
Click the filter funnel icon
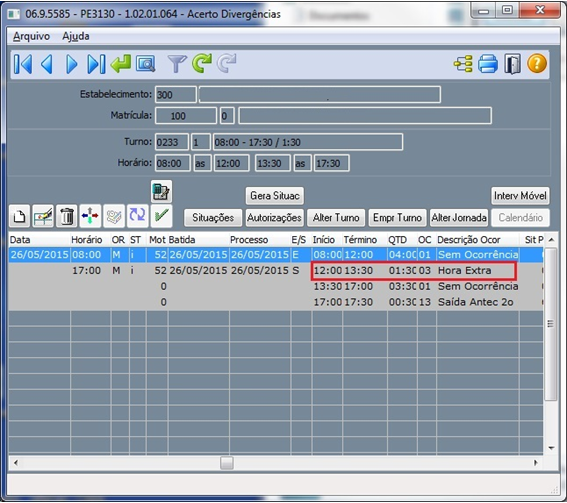(177, 64)
